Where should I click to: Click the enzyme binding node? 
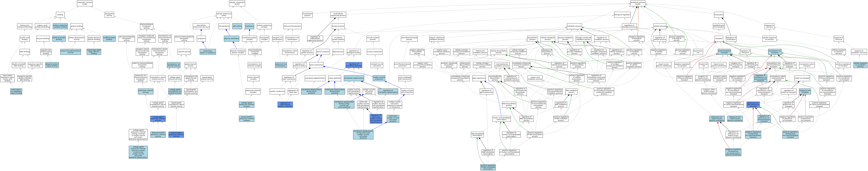[43, 39]
